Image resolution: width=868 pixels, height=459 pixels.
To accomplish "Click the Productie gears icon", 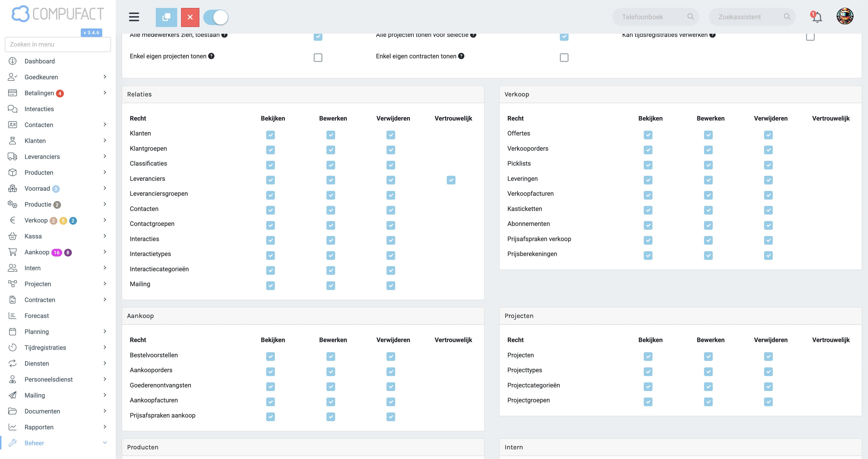I will point(13,204).
